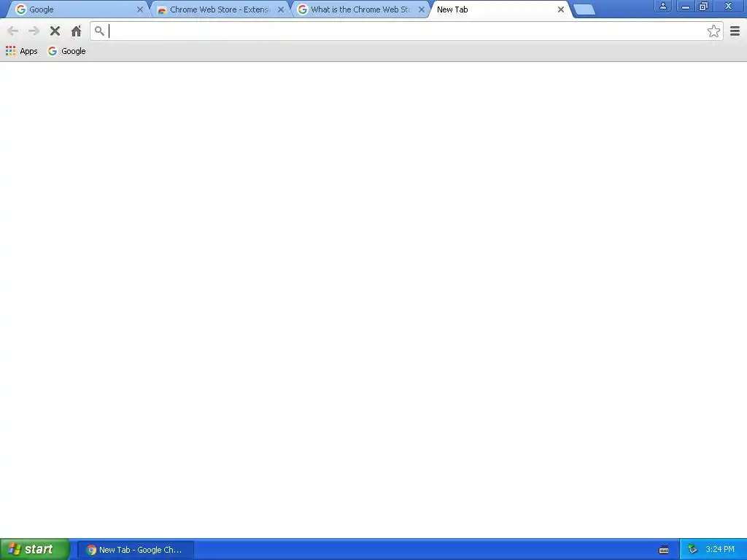Open the Windows start menu
This screenshot has width=747, height=560.
[35, 550]
